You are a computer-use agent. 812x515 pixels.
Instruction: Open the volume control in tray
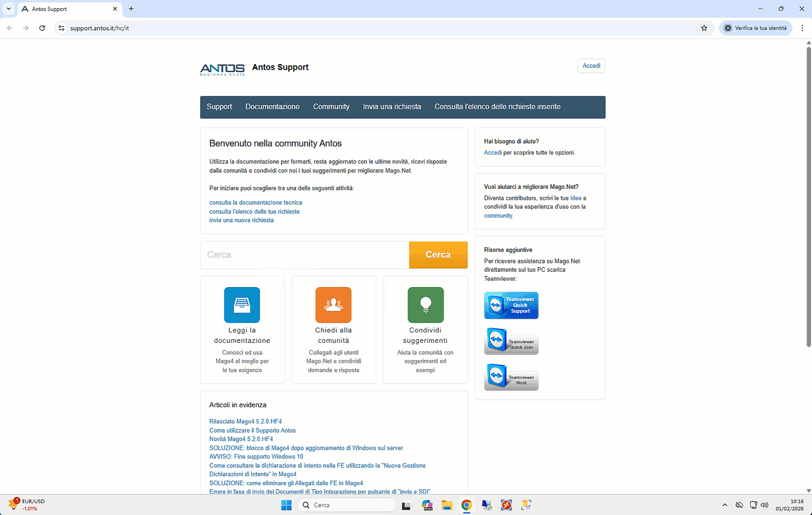(765, 505)
